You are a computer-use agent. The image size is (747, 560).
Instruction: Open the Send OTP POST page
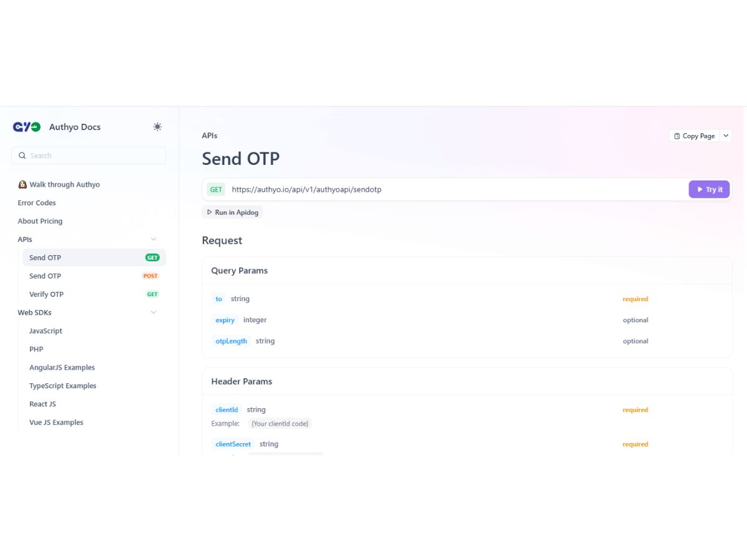coord(95,276)
